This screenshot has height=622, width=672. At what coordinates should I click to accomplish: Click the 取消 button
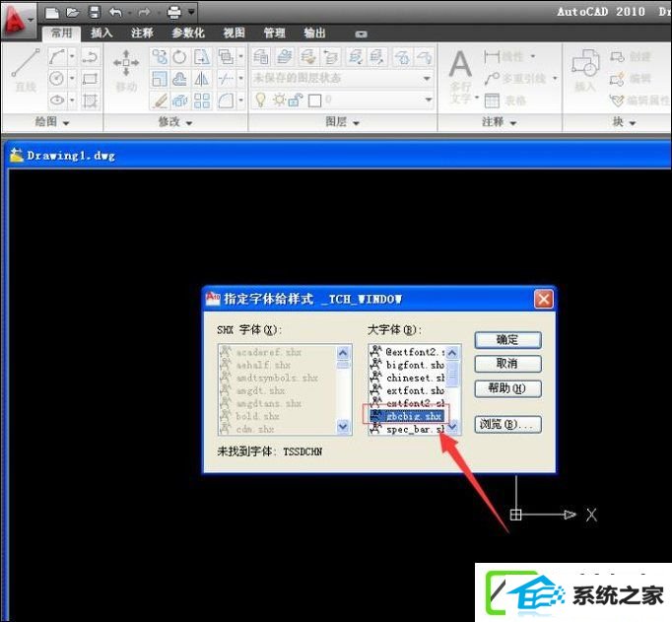pyautogui.click(x=507, y=364)
